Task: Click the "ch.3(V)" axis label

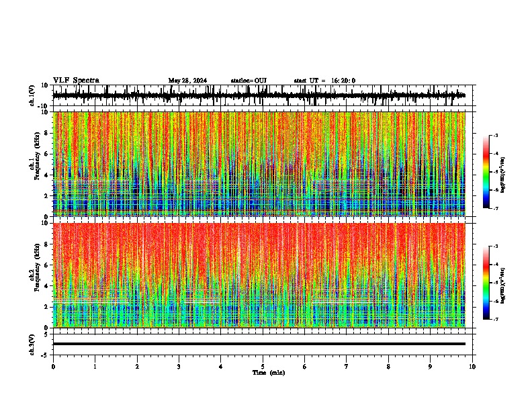Action: click(32, 345)
